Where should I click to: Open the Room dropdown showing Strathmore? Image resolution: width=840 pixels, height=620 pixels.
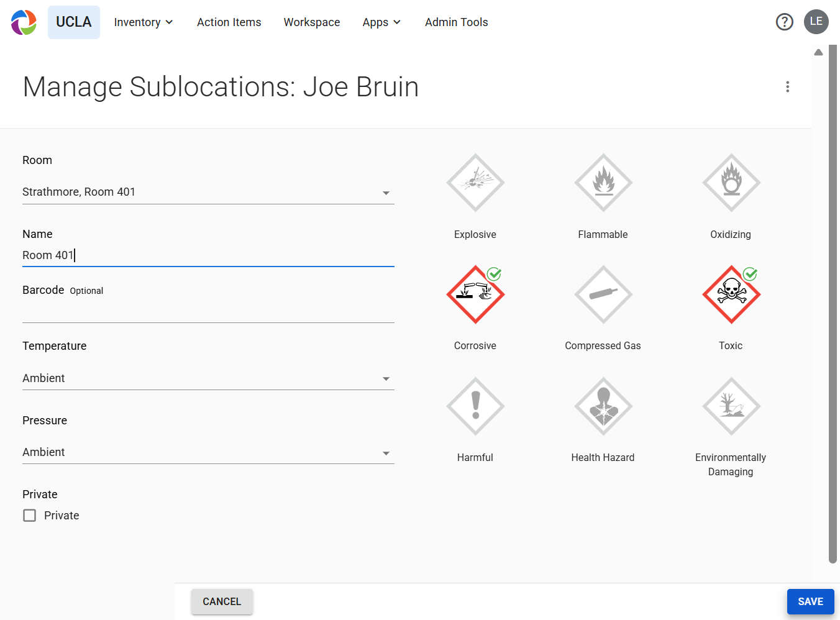(x=208, y=192)
